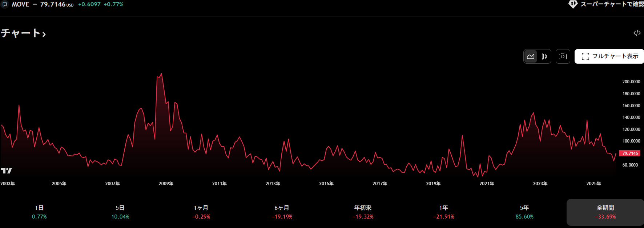The height and width of the screenshot is (228, 644).
Task: Select the 5年 time range
Action: click(524, 212)
